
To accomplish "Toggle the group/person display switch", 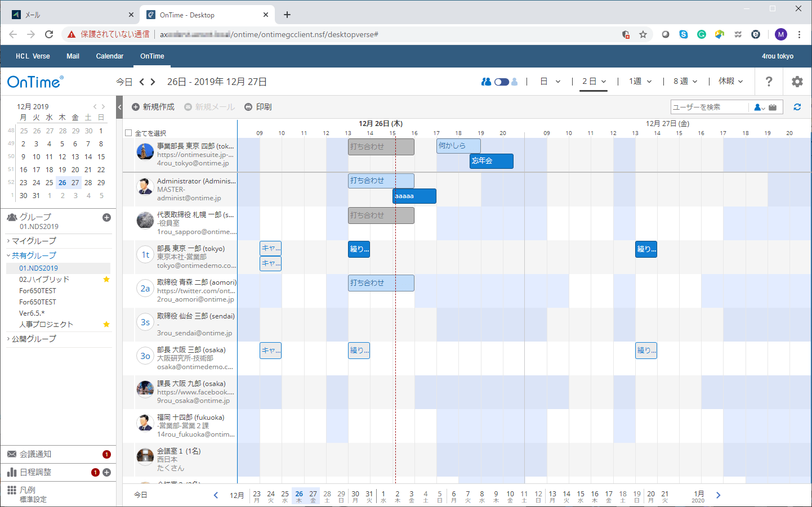I will (501, 81).
